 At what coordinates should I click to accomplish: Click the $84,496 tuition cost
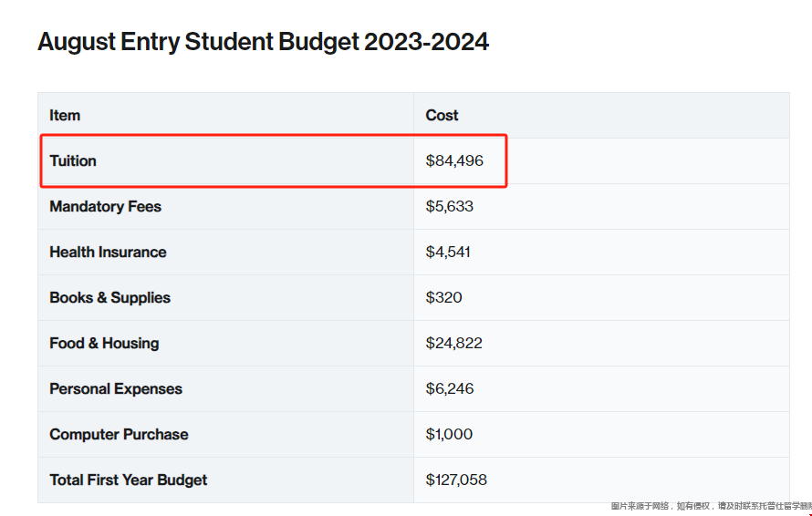454,161
